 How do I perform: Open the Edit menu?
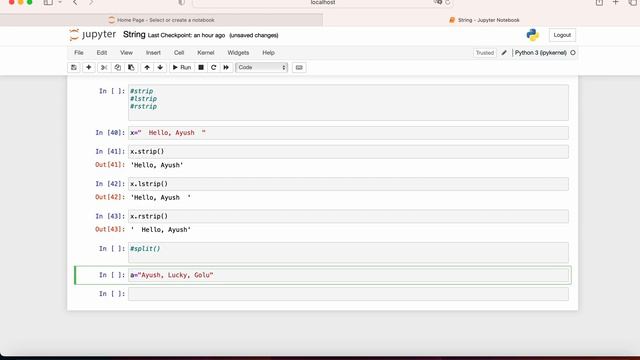(102, 53)
